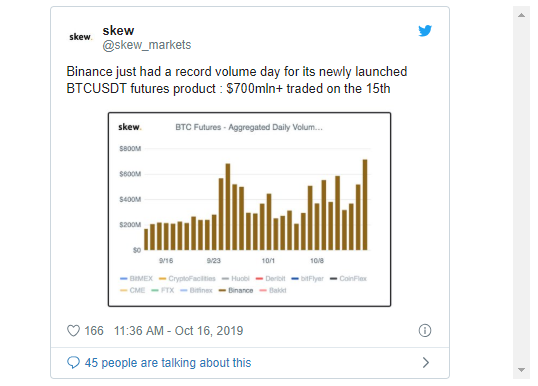Click scrollbar down arrow
The height and width of the screenshot is (386, 538).
click(x=521, y=370)
